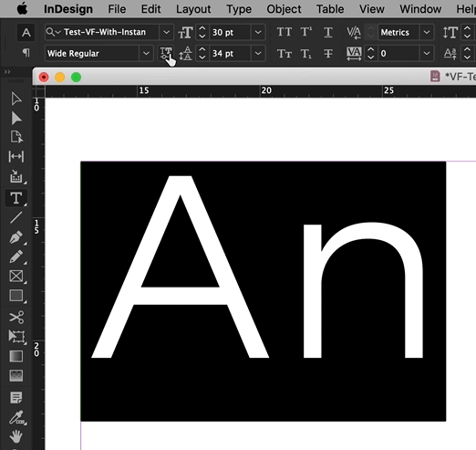
Task: Click the font style Wide Regular field
Action: coord(92,54)
